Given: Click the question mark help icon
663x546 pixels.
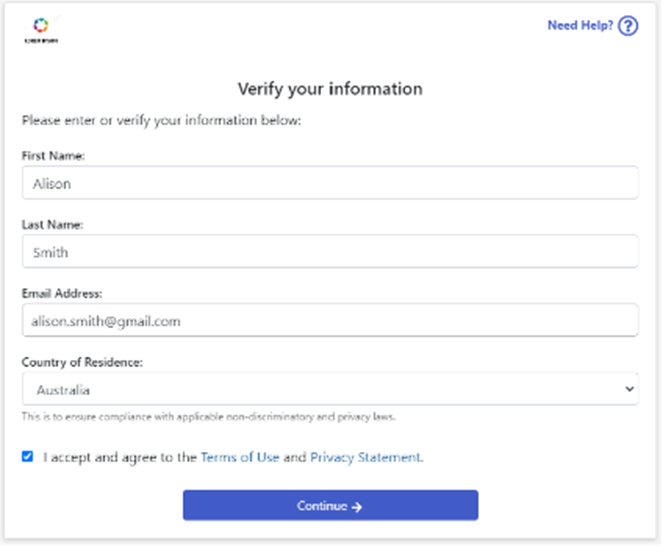Looking at the screenshot, I should coord(628,26).
